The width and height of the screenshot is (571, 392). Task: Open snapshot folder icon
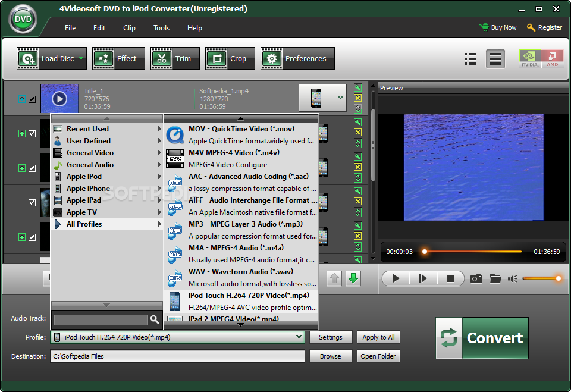click(x=495, y=279)
